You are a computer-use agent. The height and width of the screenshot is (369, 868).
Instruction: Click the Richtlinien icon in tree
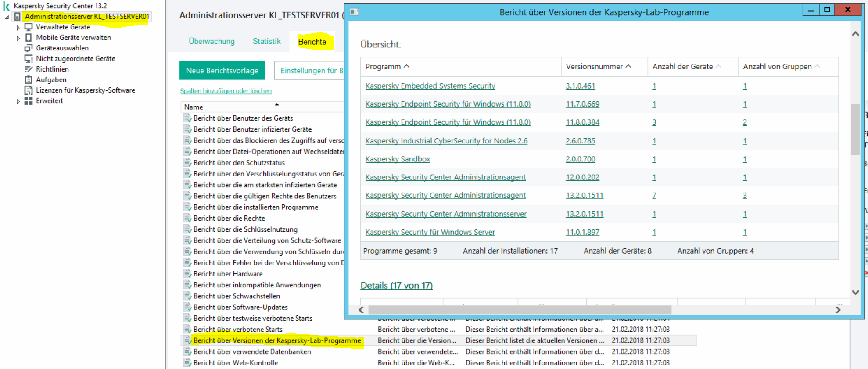tap(29, 69)
